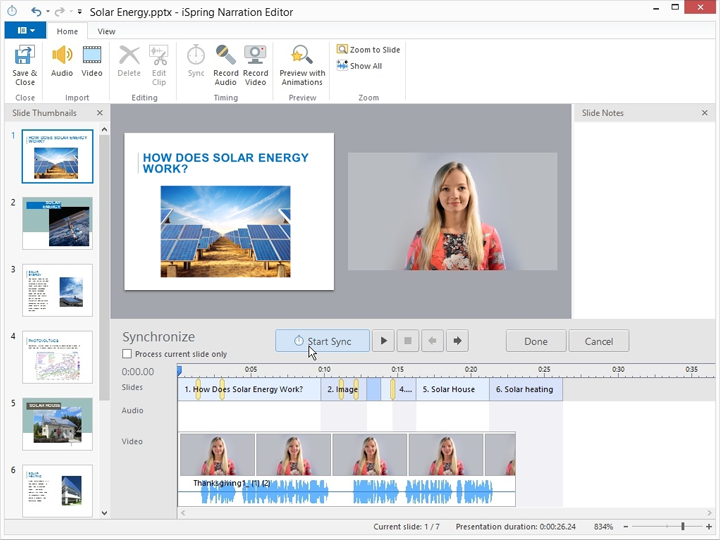Go to next slide arrow
This screenshot has width=720, height=540.
coord(457,341)
